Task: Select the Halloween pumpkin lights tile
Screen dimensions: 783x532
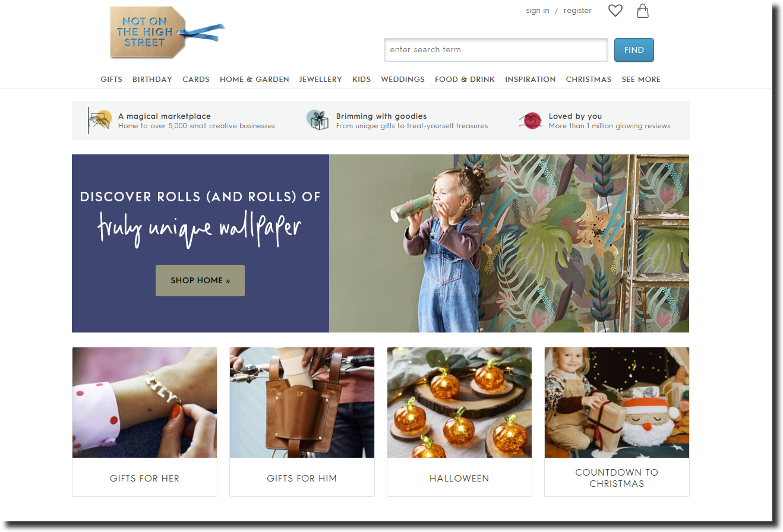Action: click(x=459, y=422)
